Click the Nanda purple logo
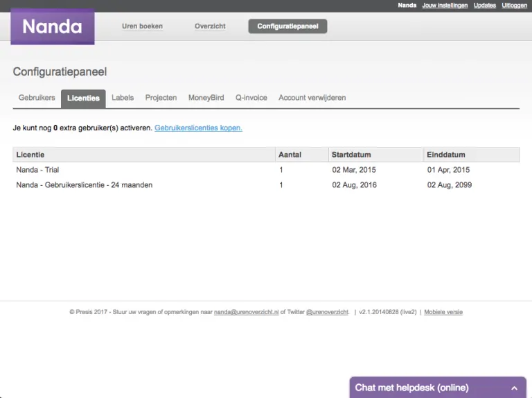 pyautogui.click(x=53, y=27)
